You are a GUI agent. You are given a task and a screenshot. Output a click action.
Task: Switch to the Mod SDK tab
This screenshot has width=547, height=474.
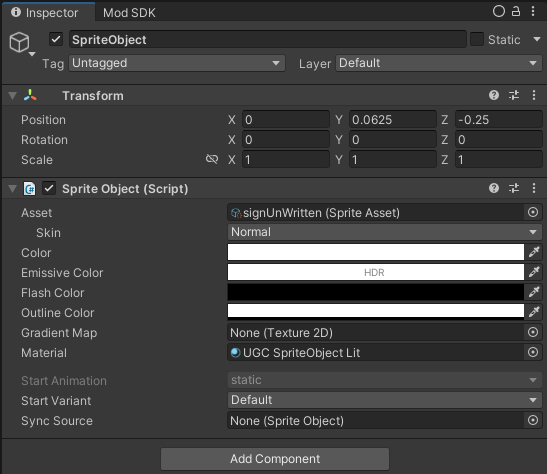click(x=129, y=13)
